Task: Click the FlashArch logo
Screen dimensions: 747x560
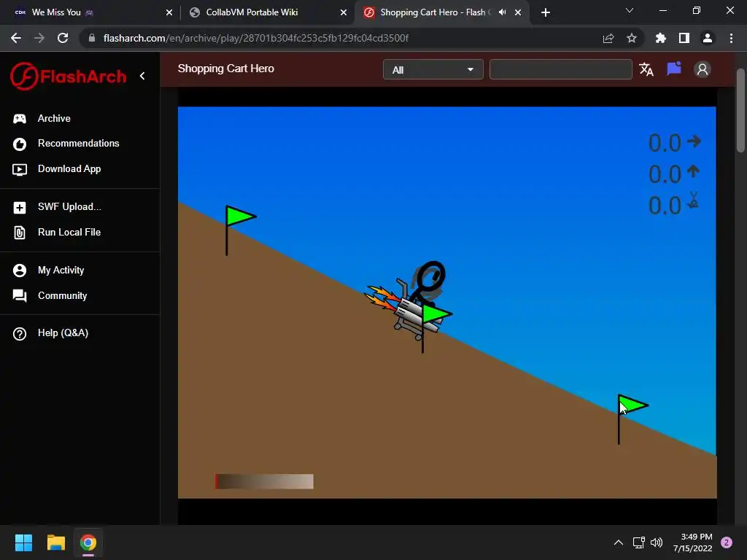Action: 69,76
